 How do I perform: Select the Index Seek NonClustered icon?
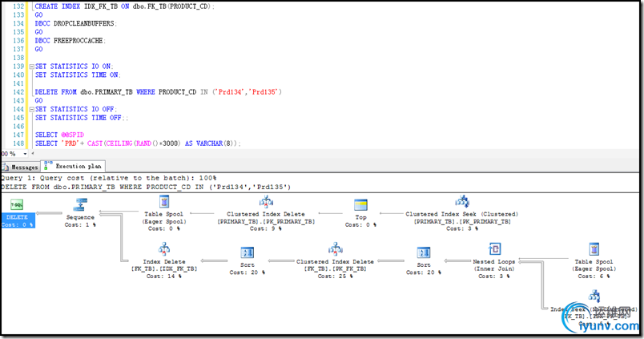tap(594, 297)
